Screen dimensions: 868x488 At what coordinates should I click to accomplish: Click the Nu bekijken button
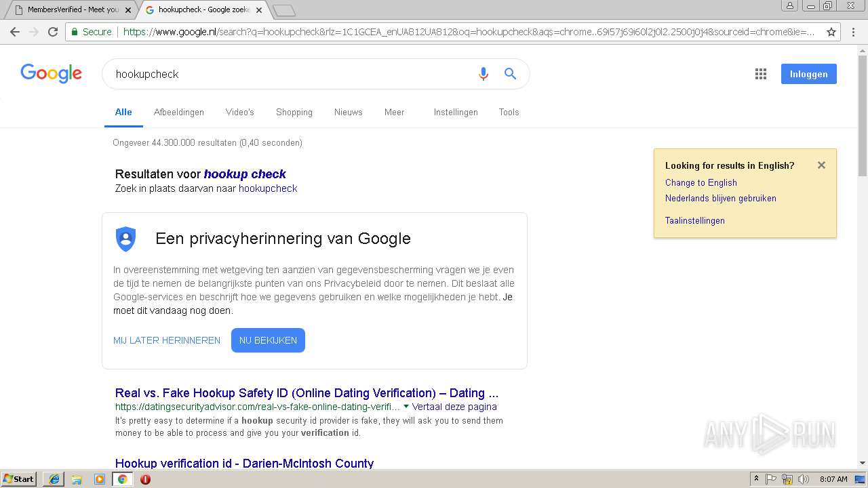[x=268, y=340]
